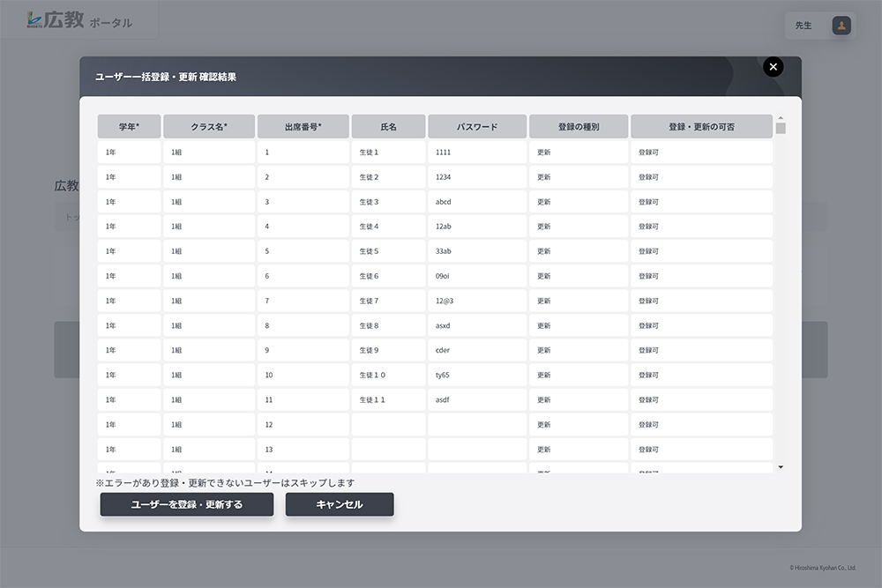Click the 登録の種別 column header
Viewport: 882px width, 588px height.
click(x=579, y=126)
